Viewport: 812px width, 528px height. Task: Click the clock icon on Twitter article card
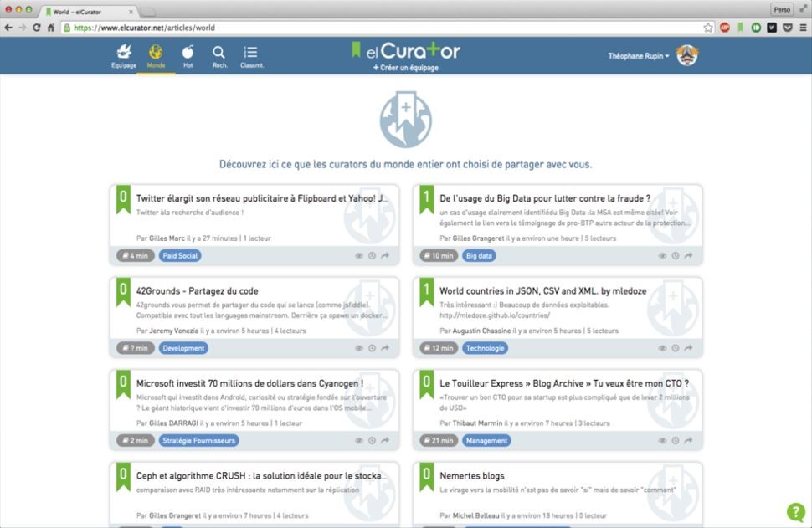pos(372,256)
